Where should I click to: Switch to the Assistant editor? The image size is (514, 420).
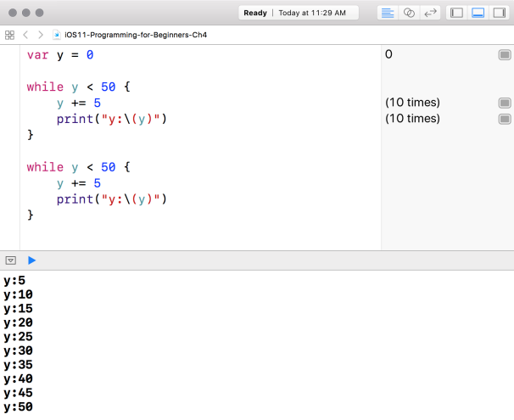[409, 13]
